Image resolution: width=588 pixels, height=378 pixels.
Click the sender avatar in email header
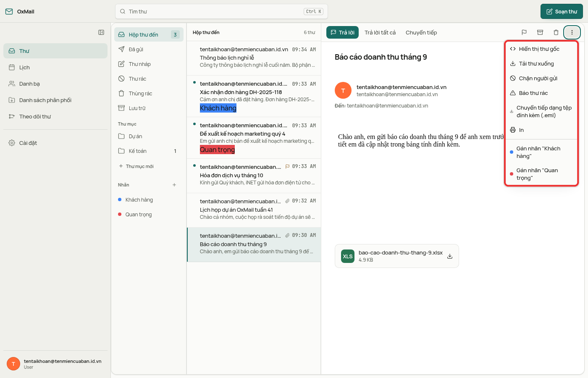343,91
